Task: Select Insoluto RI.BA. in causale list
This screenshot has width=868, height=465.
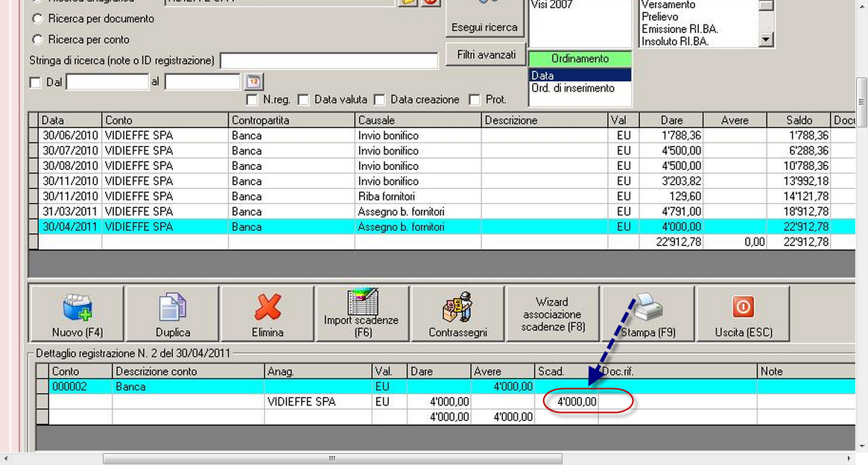Action: 675,41
